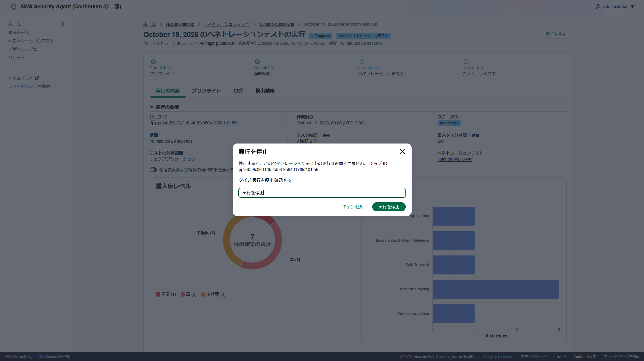Image resolution: width=644 pixels, height=361 pixels.
Task: Click the In progress step icon
Action: 362,62
